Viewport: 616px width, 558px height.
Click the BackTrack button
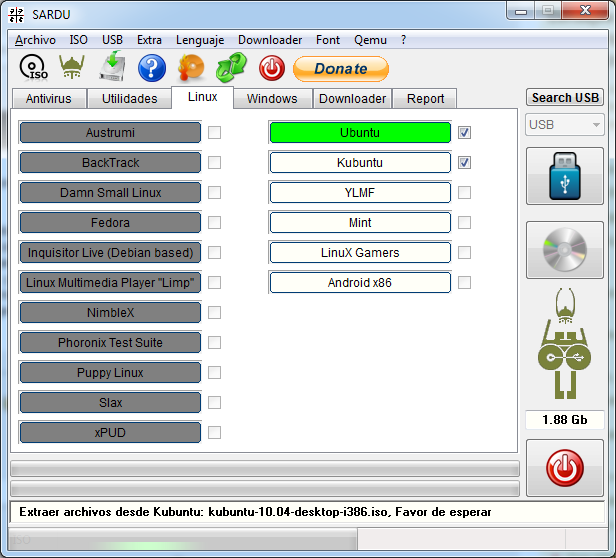coord(110,162)
